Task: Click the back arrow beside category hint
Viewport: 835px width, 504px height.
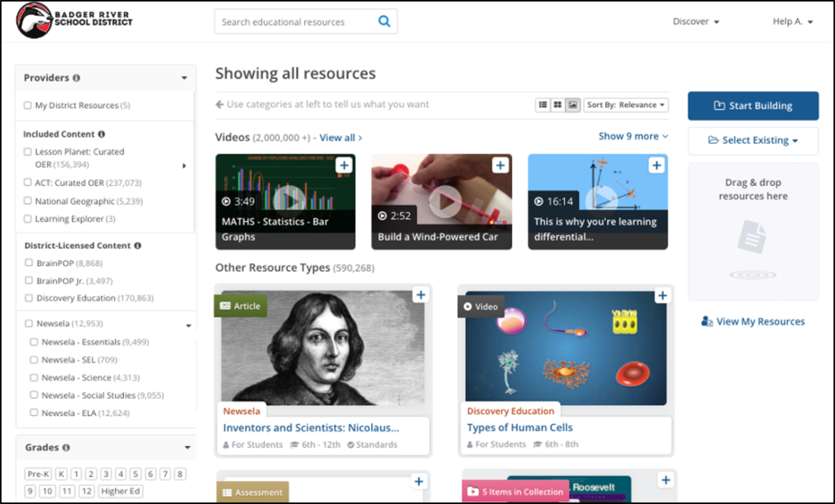Action: pos(219,104)
